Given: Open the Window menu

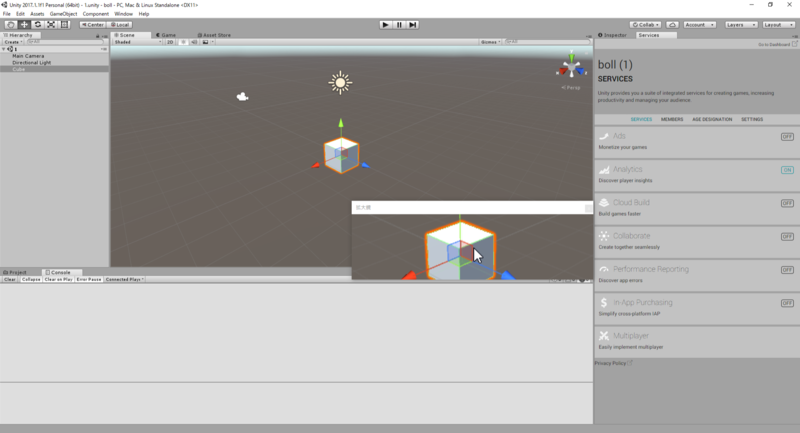Looking at the screenshot, I should pos(123,14).
